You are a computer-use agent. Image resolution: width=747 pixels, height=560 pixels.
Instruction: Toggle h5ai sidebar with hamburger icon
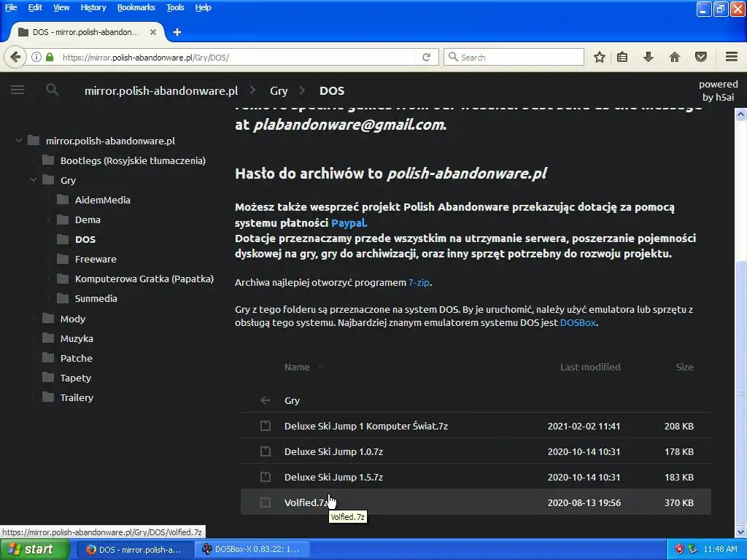coord(18,90)
